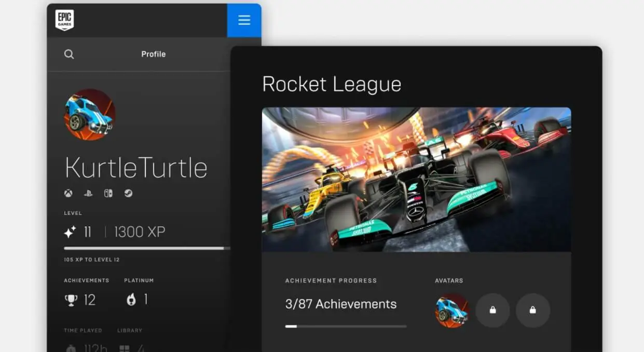644x352 pixels.
Task: Click the second locked avatar slot
Action: tap(532, 310)
